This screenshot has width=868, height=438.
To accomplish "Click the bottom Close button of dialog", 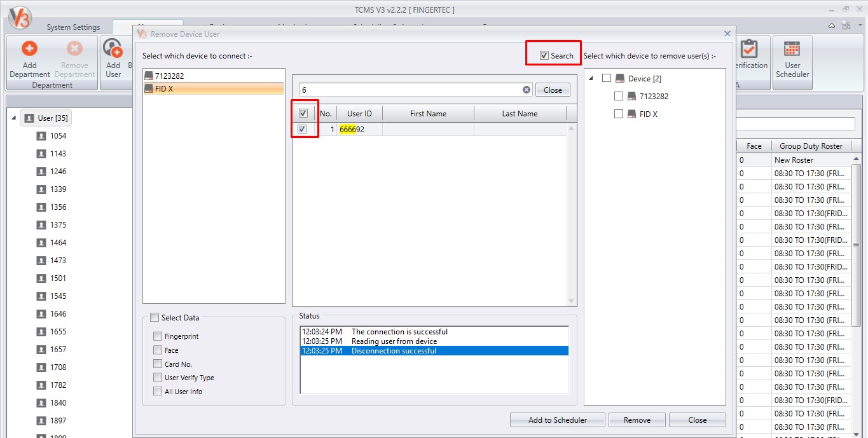I will click(x=697, y=420).
